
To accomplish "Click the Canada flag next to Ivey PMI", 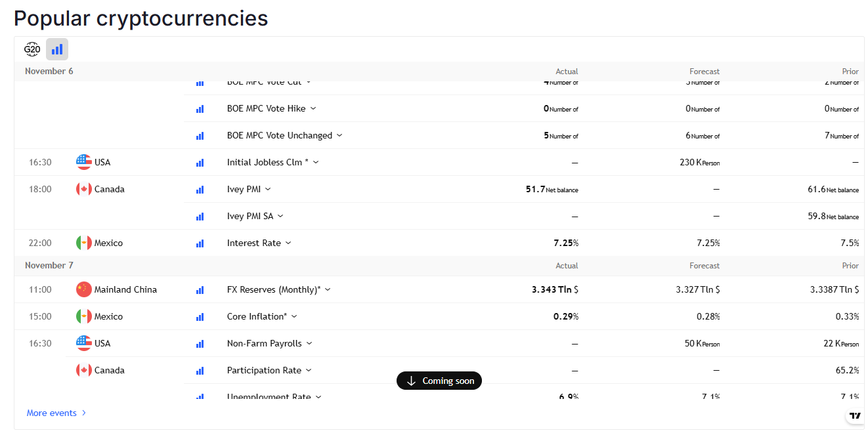I will [85, 189].
